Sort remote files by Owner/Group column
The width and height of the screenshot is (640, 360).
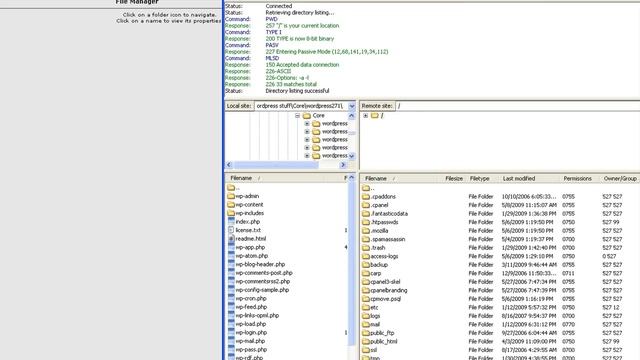620,179
